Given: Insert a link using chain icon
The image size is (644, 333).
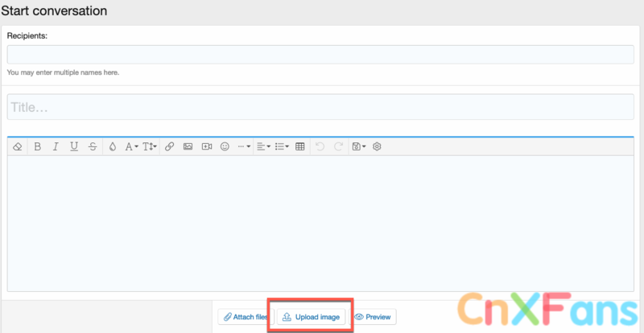Looking at the screenshot, I should click(x=169, y=146).
